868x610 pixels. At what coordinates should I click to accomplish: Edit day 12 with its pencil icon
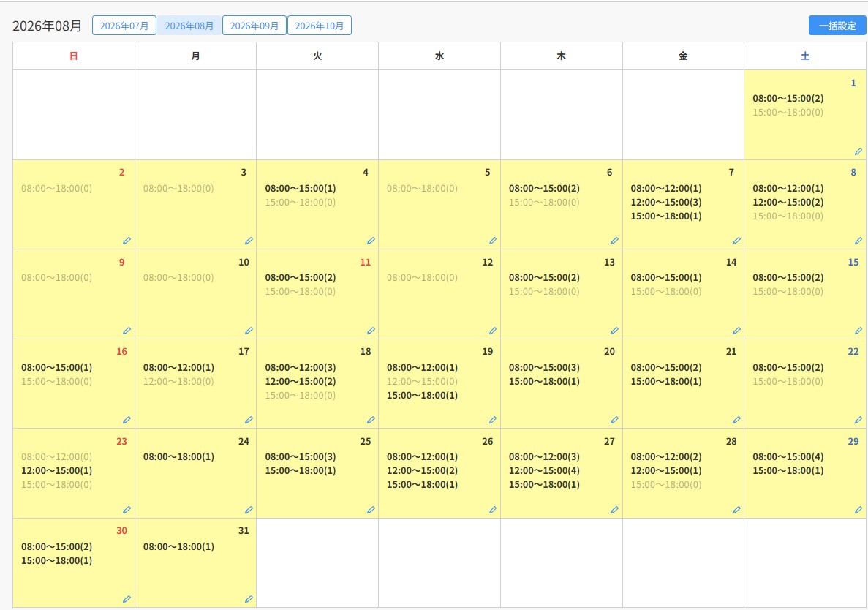493,331
